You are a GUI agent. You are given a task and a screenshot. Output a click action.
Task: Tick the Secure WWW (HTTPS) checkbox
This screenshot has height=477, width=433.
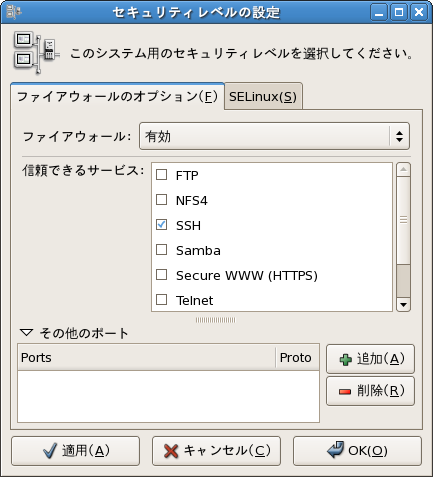[162, 275]
